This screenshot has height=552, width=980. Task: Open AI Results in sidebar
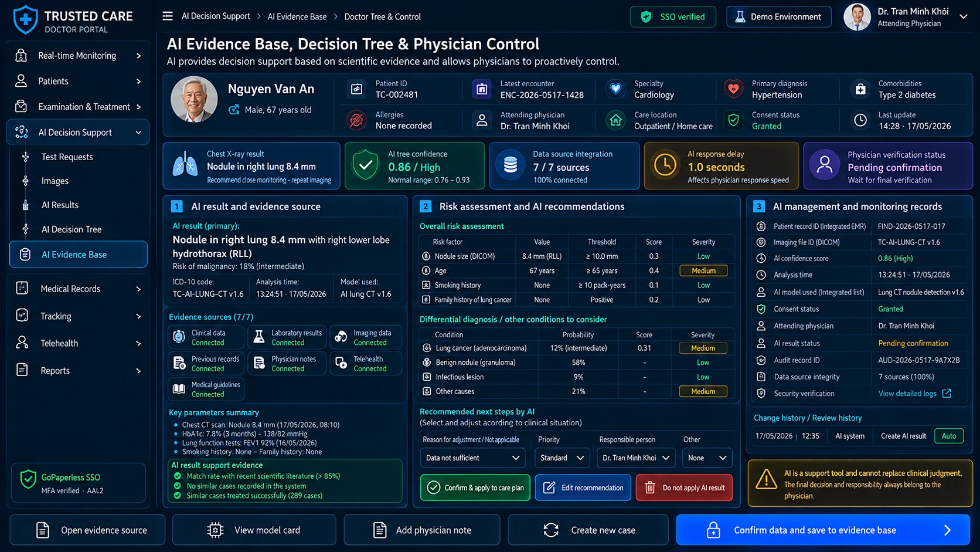coord(60,205)
